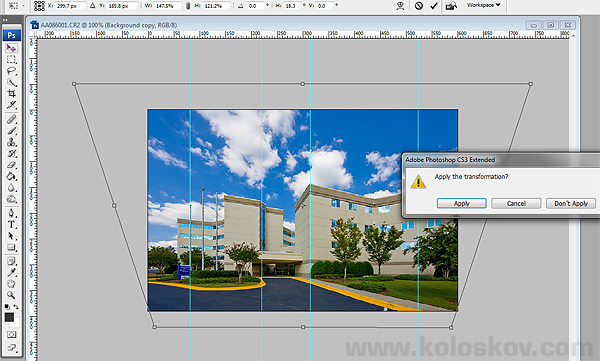The height and width of the screenshot is (361, 600).
Task: Reset to default foreground and background colors
Action: pos(7,307)
